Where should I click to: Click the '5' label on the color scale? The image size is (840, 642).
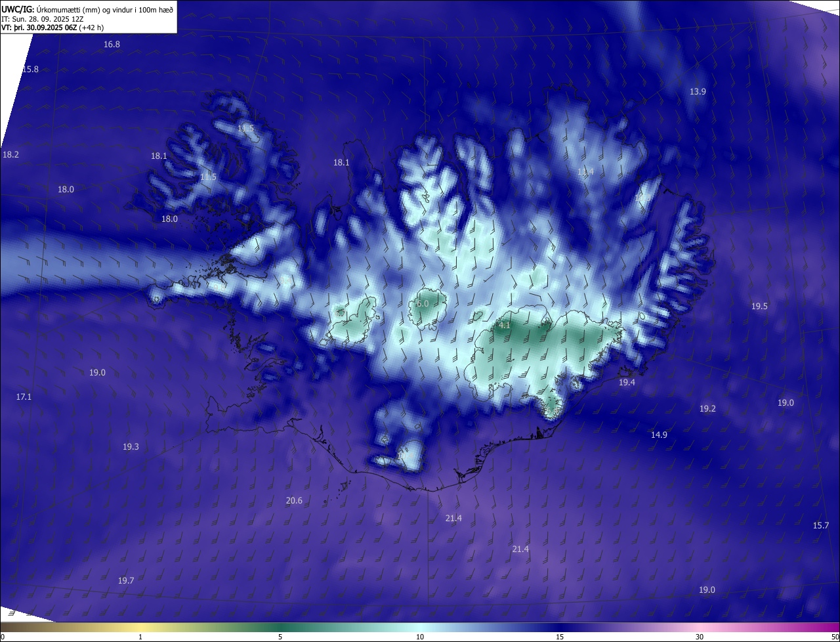click(280, 637)
